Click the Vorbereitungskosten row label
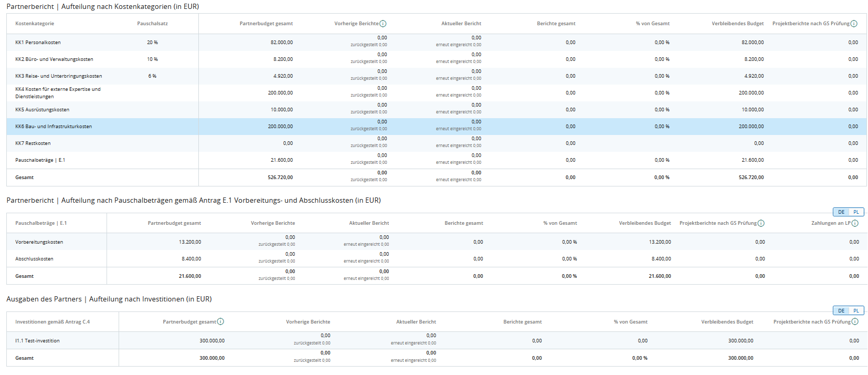868x375 pixels. pyautogui.click(x=39, y=242)
